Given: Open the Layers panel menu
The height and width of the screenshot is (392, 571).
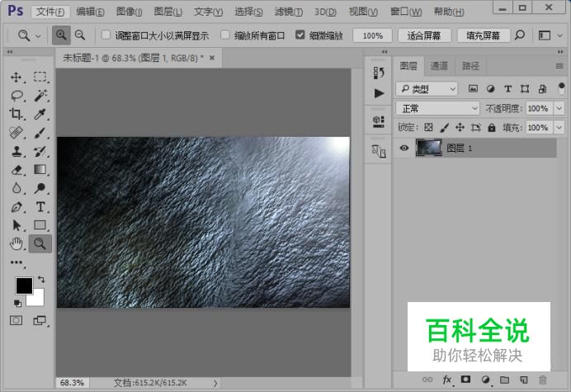Looking at the screenshot, I should 559,66.
